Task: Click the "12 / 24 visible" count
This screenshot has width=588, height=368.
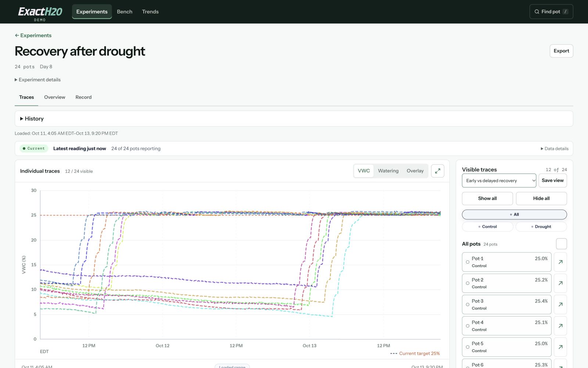Action: point(79,171)
